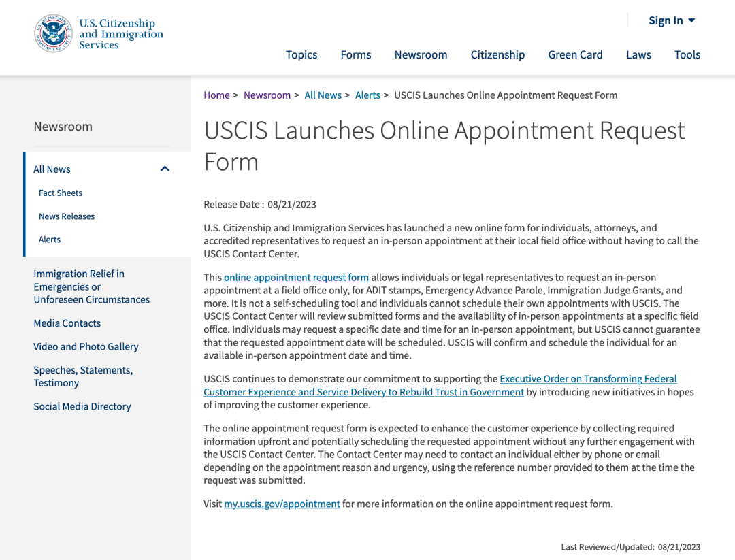The image size is (735, 560).
Task: Open Social Media Directory
Action: [x=82, y=406]
